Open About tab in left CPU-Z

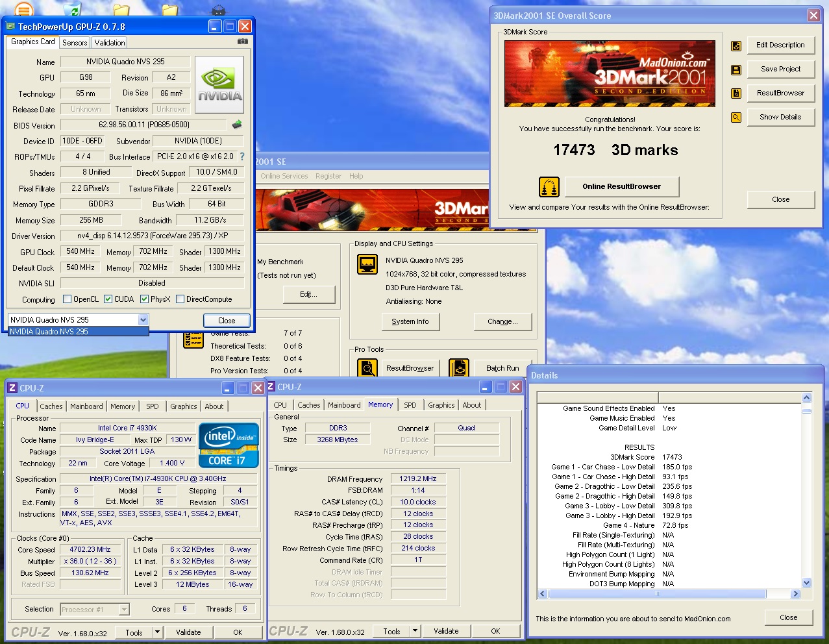click(x=214, y=406)
